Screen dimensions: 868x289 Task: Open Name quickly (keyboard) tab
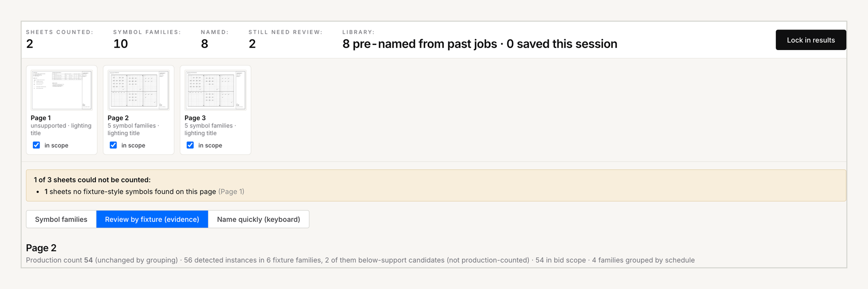[x=259, y=219]
